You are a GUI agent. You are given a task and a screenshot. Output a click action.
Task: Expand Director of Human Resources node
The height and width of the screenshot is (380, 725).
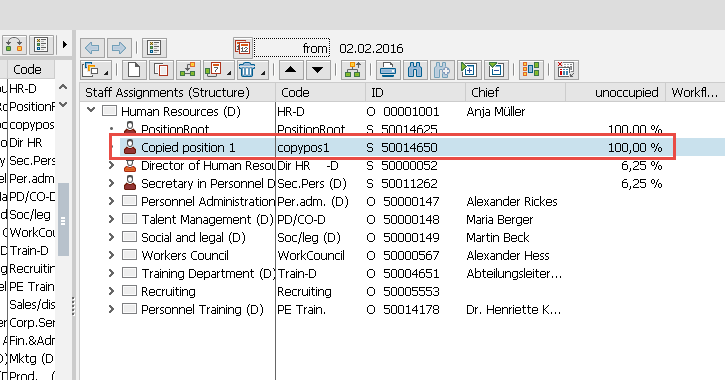111,165
